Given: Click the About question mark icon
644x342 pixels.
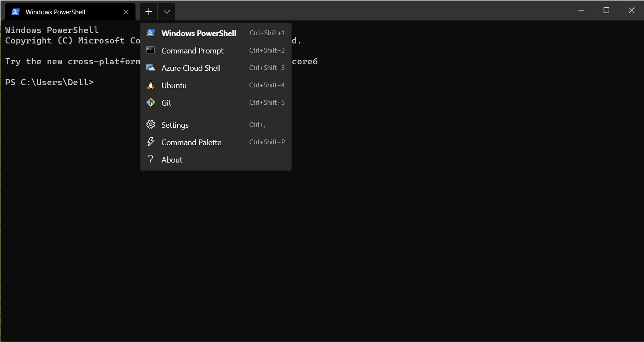Looking at the screenshot, I should click(x=151, y=159).
